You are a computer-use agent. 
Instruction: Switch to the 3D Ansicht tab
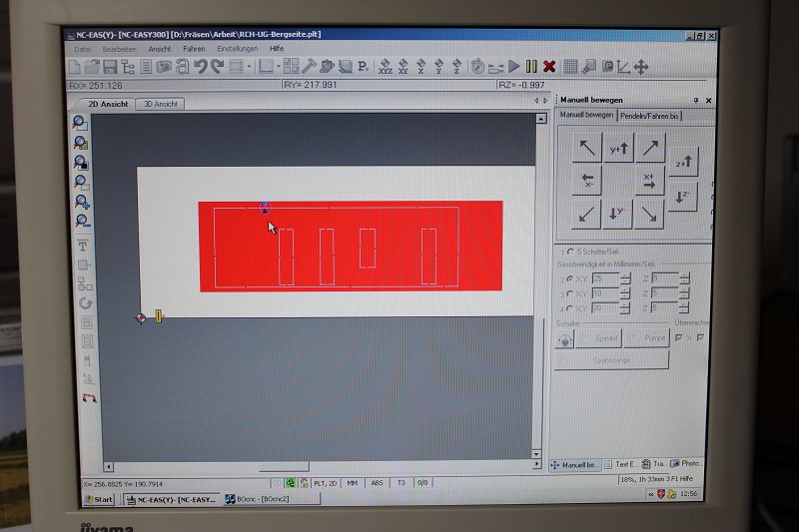coord(160,104)
